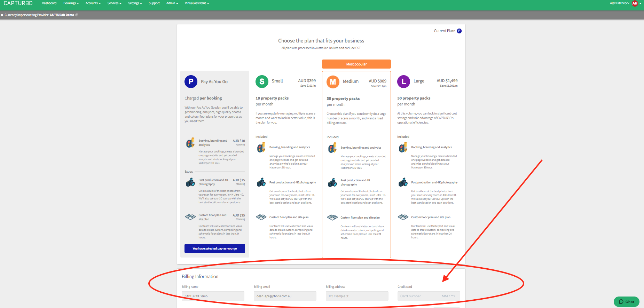
Task: Click the Most popular banner
Action: click(356, 64)
